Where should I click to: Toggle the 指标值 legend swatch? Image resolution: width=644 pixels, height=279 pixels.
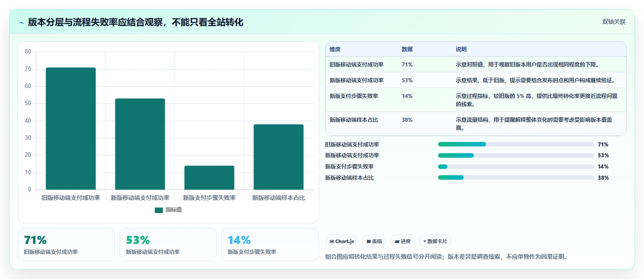pos(159,210)
